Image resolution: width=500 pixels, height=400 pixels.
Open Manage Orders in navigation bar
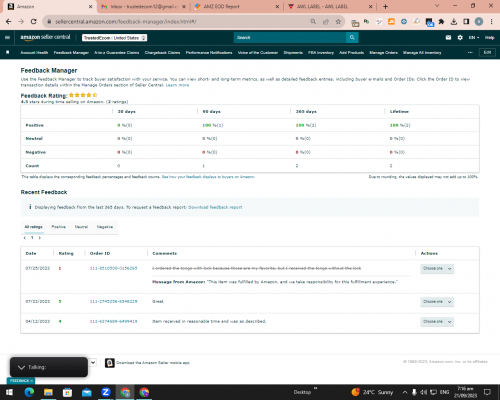pos(383,53)
